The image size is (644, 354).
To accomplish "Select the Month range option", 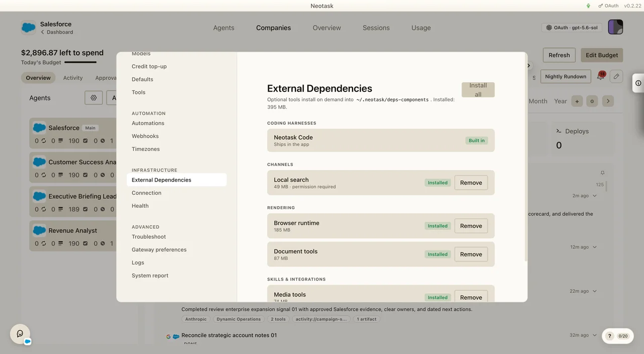I will point(538,101).
